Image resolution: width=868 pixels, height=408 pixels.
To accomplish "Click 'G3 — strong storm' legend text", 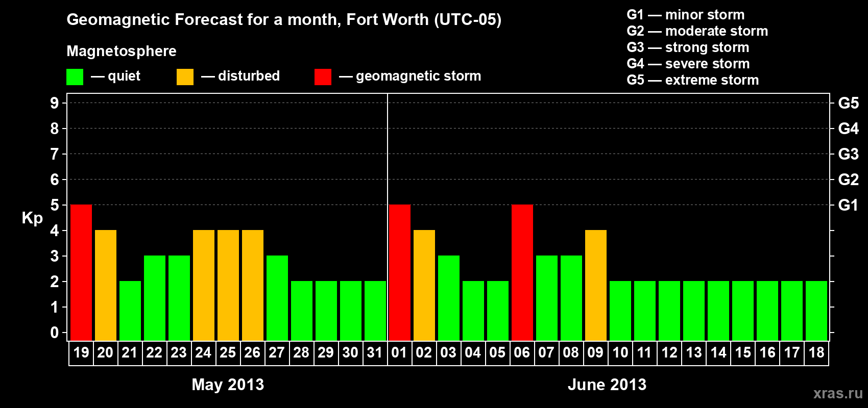I will click(x=688, y=47).
